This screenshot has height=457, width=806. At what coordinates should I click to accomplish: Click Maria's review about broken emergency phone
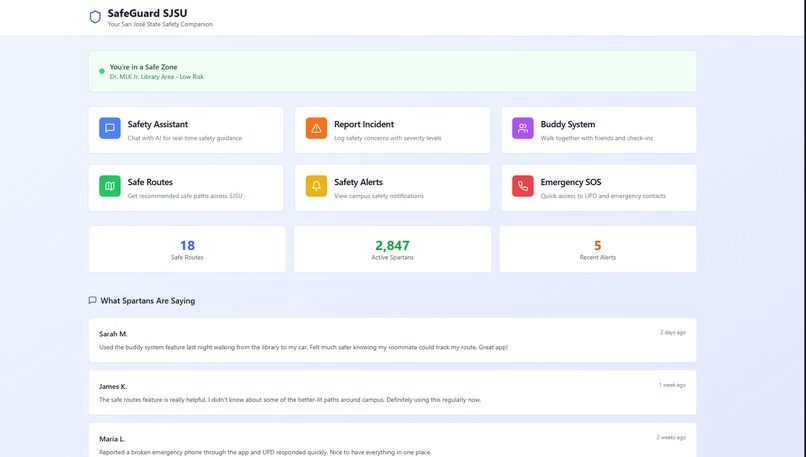pos(265,452)
